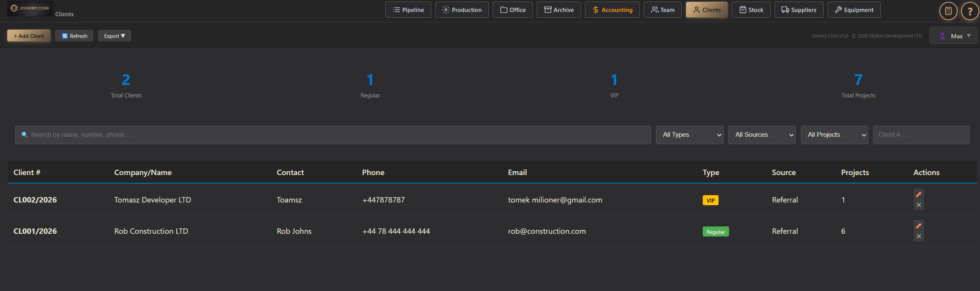
Task: Click the yellow VIP type badge
Action: point(710,200)
